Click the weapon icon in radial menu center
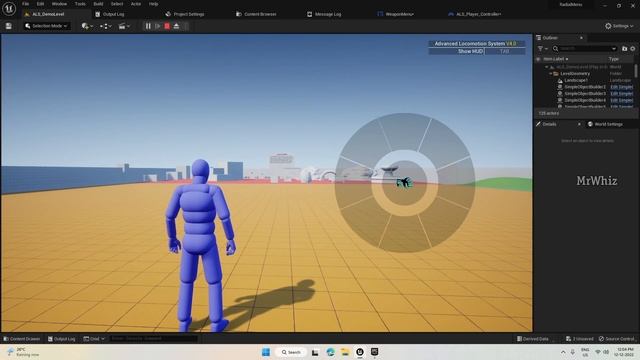This screenshot has width=640, height=360. pos(404,182)
